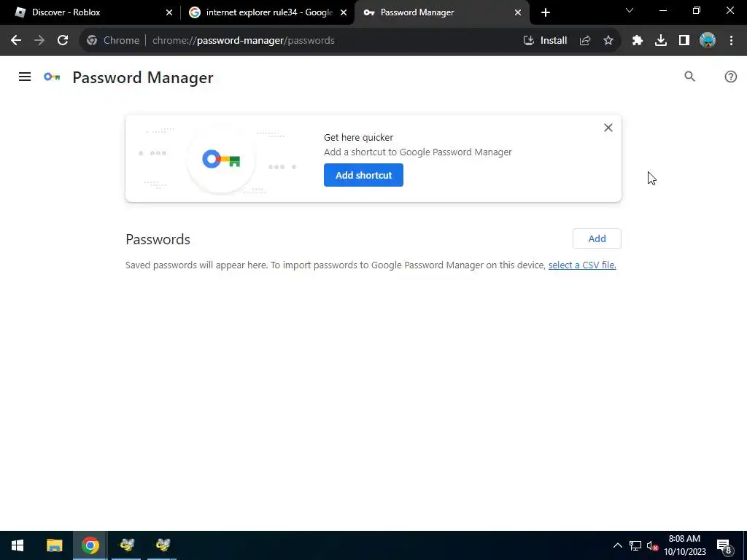Expand the tab search dropdown
The width and height of the screenshot is (747, 560).
(x=630, y=10)
